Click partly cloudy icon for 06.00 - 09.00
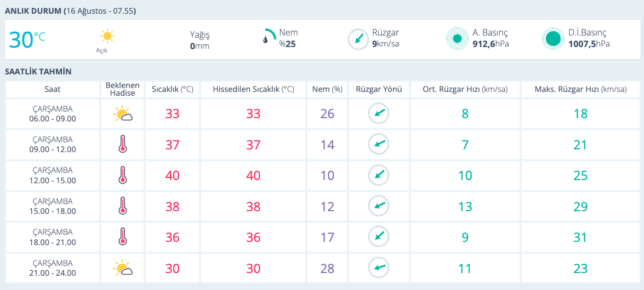 click(122, 114)
